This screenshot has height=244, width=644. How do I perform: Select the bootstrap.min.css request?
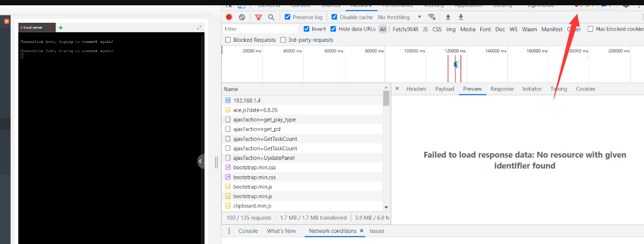coord(254,167)
